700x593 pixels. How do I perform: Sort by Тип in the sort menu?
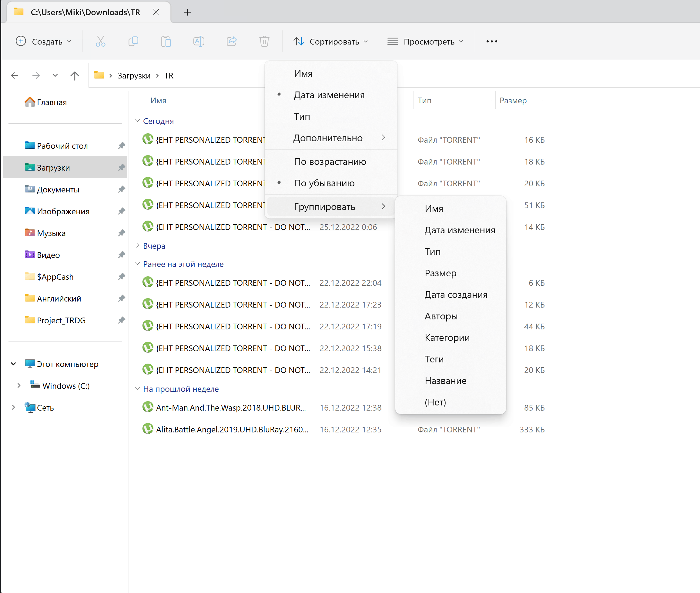click(331, 116)
